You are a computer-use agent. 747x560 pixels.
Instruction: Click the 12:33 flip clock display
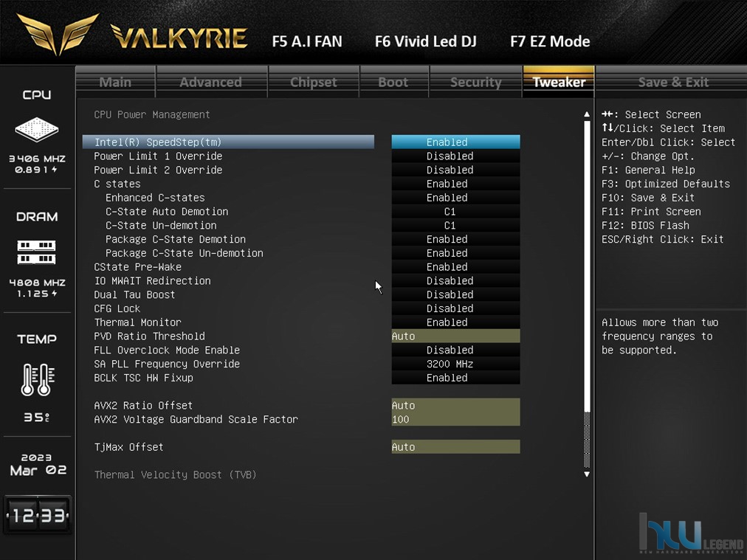(37, 515)
